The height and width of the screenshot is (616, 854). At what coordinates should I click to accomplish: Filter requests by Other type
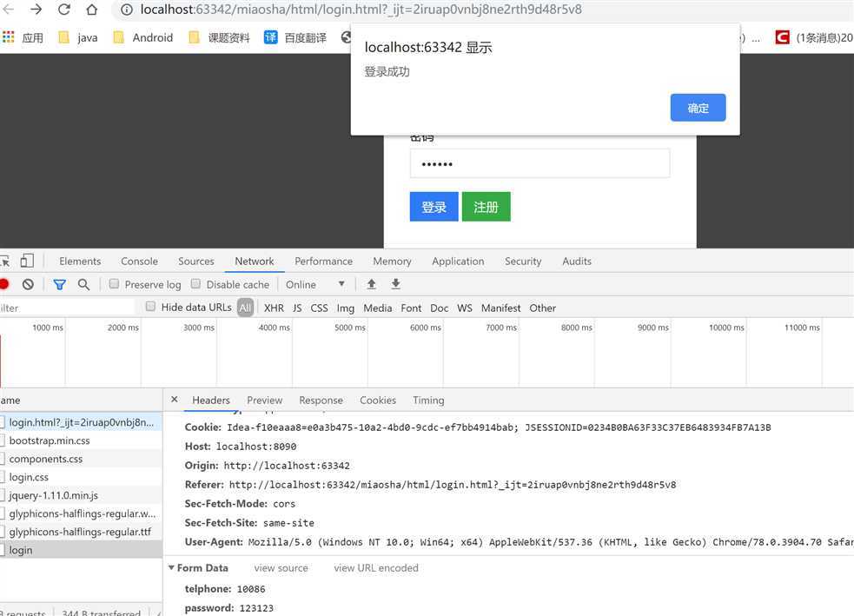coord(542,308)
